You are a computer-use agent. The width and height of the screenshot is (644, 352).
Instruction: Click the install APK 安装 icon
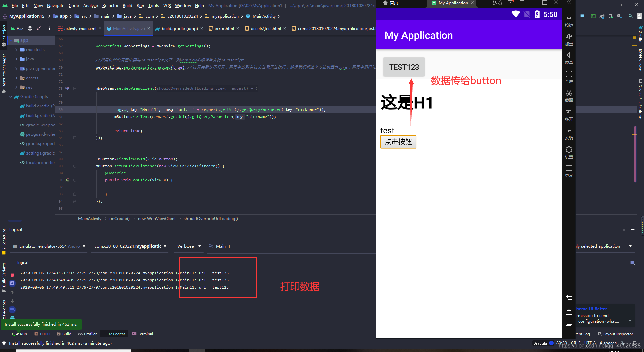coord(569,133)
